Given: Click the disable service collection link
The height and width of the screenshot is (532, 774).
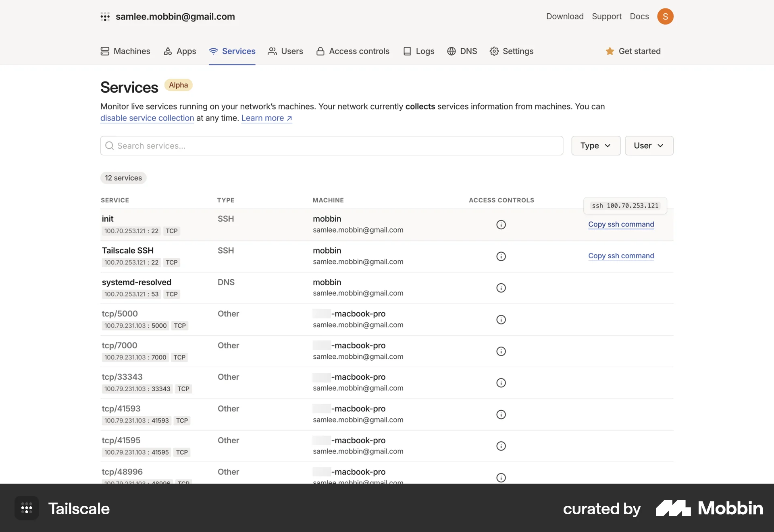Looking at the screenshot, I should tap(147, 118).
